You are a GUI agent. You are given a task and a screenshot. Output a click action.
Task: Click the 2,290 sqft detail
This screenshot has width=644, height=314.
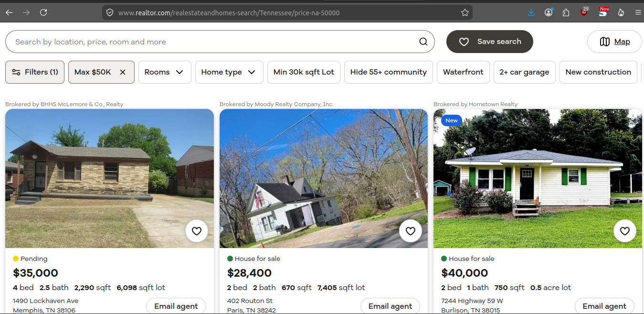[93, 288]
